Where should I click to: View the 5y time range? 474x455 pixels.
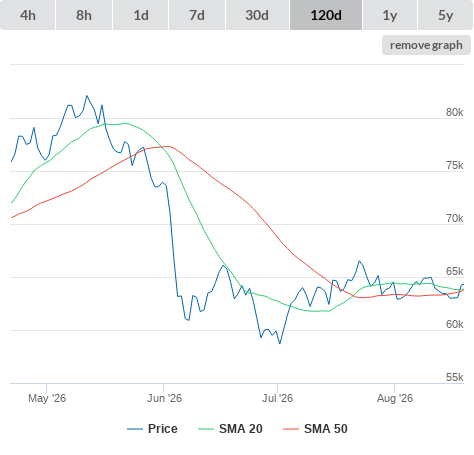tap(445, 15)
